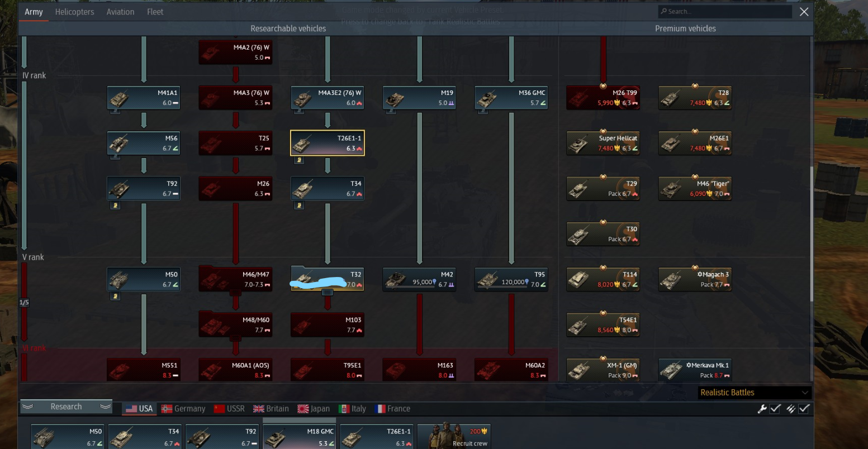Select the T92 light tank card
868x449 pixels.
click(144, 188)
